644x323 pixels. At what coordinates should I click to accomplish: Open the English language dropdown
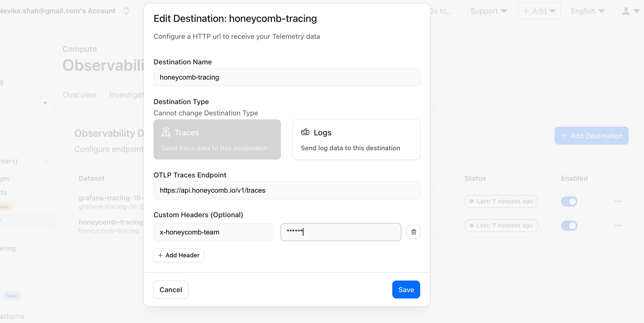coord(587,11)
